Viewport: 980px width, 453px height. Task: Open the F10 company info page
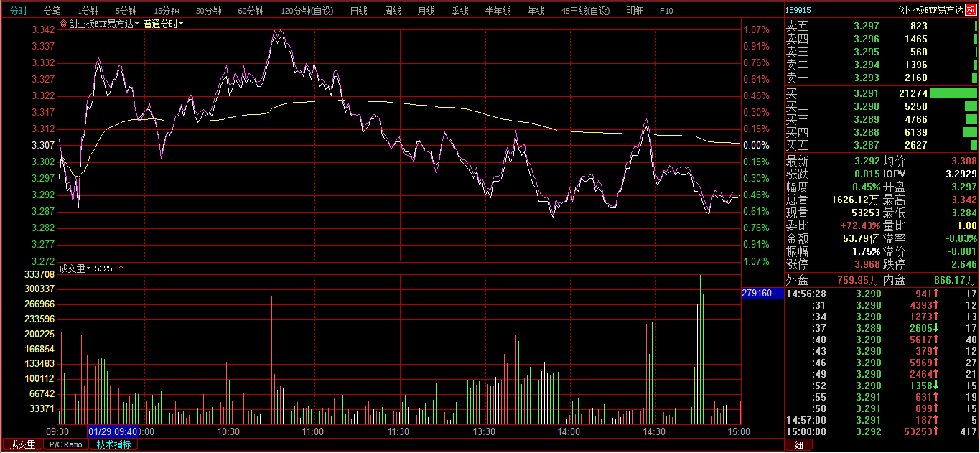point(666,11)
